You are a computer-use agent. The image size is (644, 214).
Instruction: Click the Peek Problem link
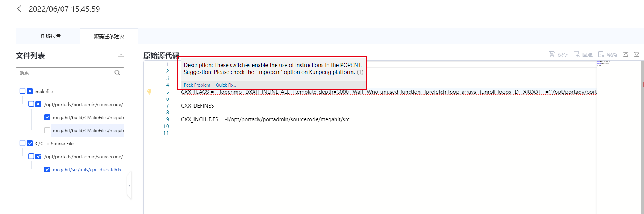pyautogui.click(x=197, y=85)
